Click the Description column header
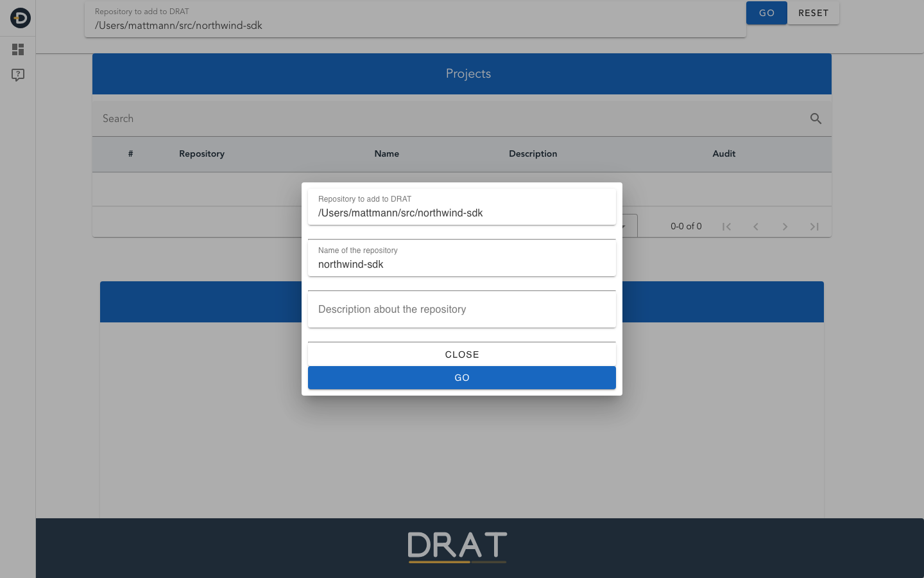Screen dimensions: 924x578 [533, 153]
